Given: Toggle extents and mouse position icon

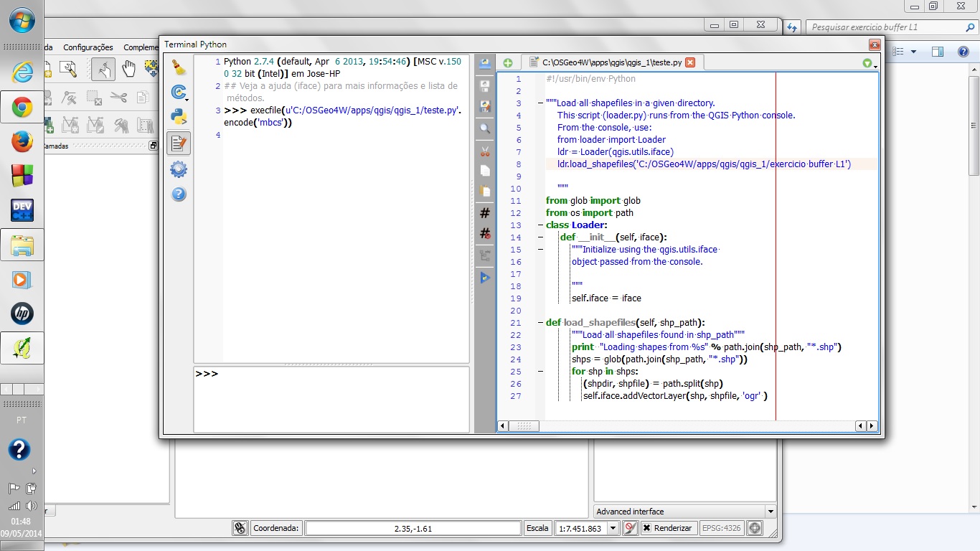Looking at the screenshot, I should coord(240,528).
